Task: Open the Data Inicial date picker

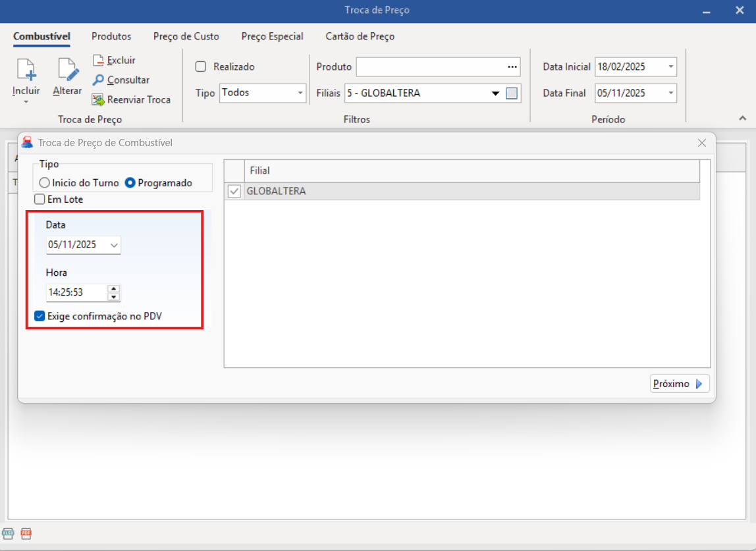Action: pos(670,67)
